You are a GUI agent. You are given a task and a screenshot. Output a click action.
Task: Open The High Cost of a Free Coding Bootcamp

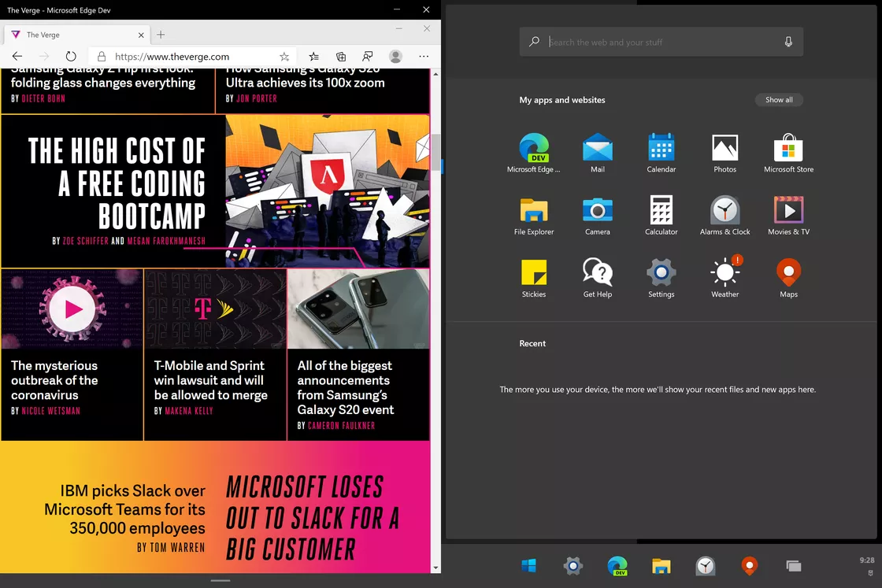[117, 183]
